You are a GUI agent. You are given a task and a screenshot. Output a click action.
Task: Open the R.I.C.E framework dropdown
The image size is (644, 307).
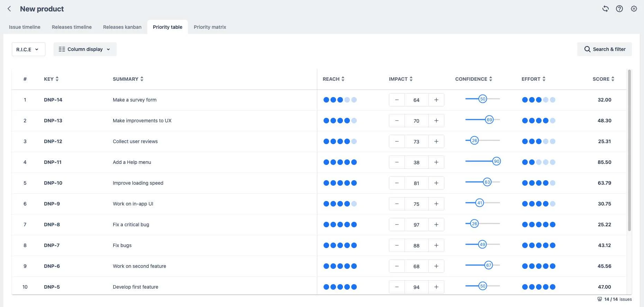click(28, 49)
